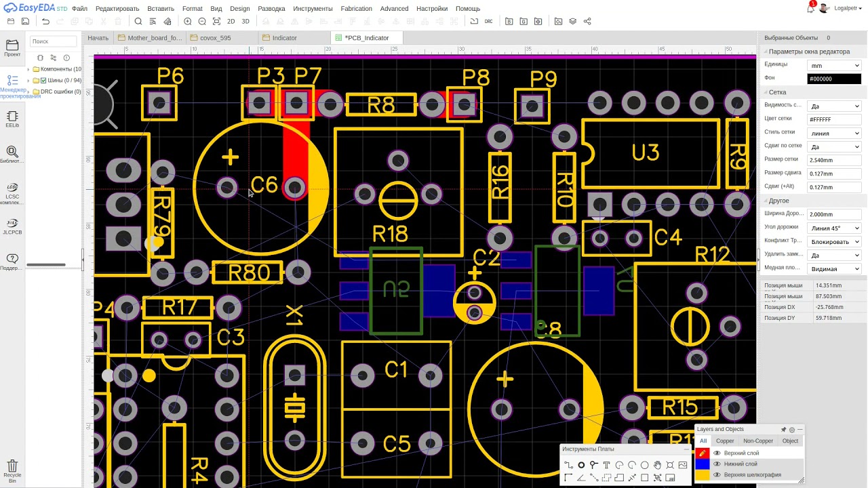Toggle visibility of Нижний слой
The image size is (868, 488).
point(717,464)
